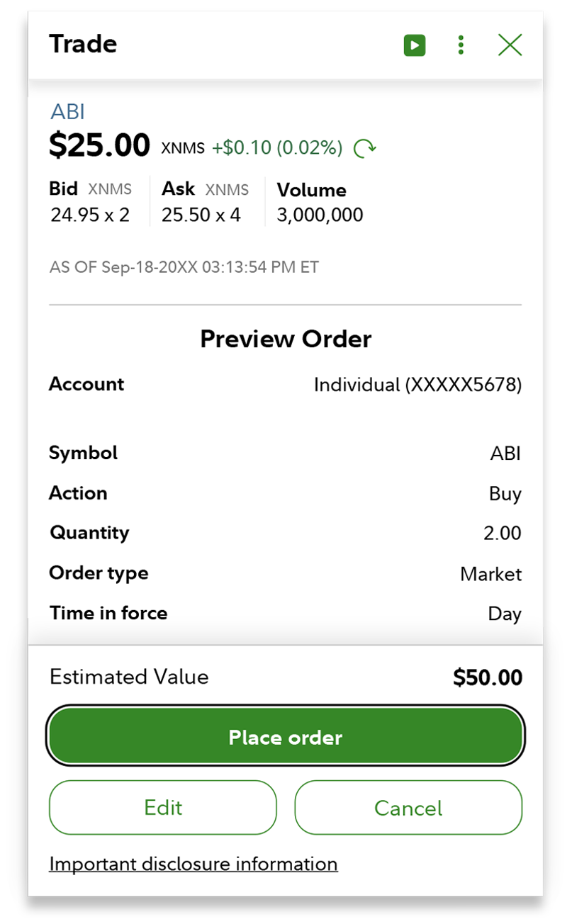The height and width of the screenshot is (924, 572).
Task: Click the Preview Order heading
Action: [286, 339]
